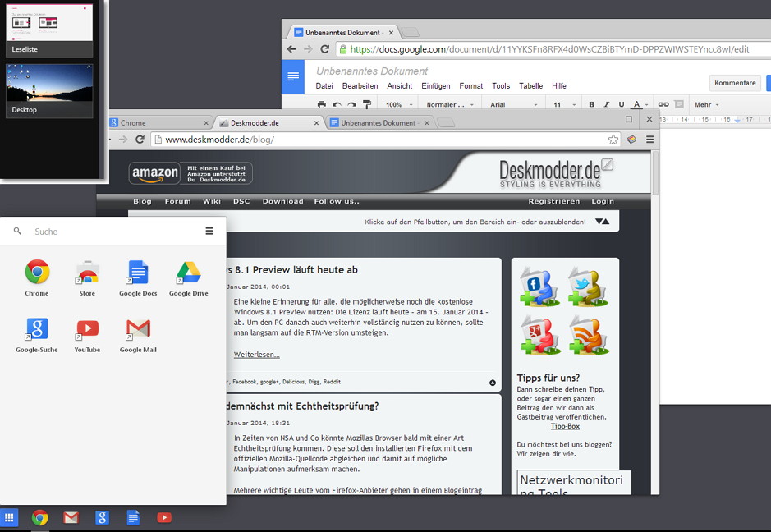771x532 pixels.
Task: Toggle bold formatting in Docs
Action: click(x=591, y=104)
